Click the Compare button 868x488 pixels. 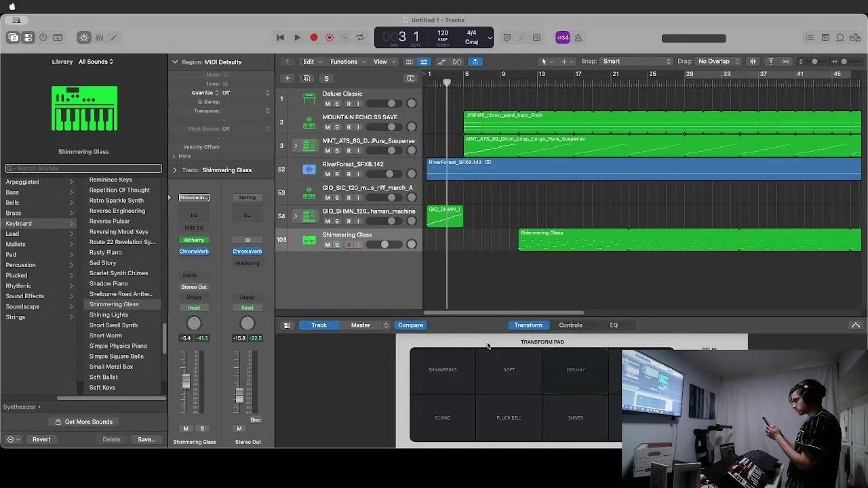[410, 325]
